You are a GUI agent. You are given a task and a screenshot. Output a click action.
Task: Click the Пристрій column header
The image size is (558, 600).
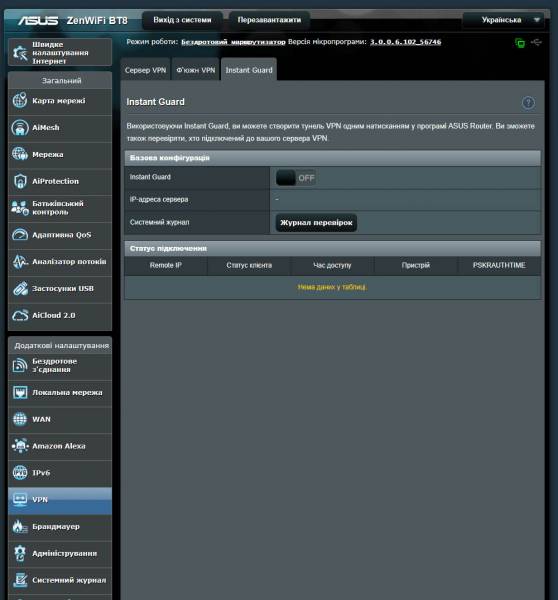416,265
